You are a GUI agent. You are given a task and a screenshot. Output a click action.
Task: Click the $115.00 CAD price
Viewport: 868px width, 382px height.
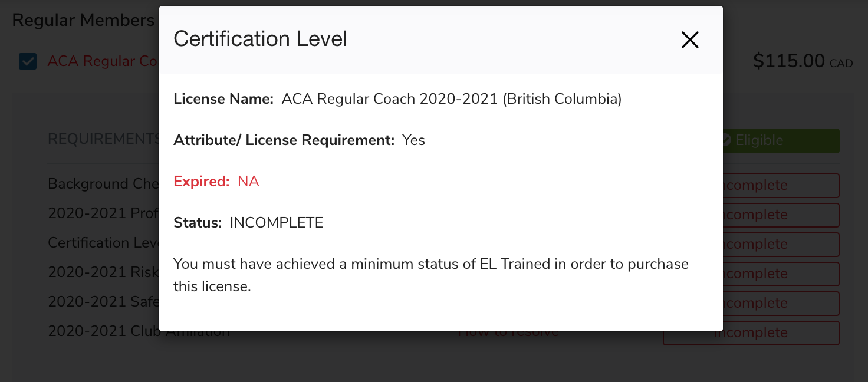coord(802,61)
